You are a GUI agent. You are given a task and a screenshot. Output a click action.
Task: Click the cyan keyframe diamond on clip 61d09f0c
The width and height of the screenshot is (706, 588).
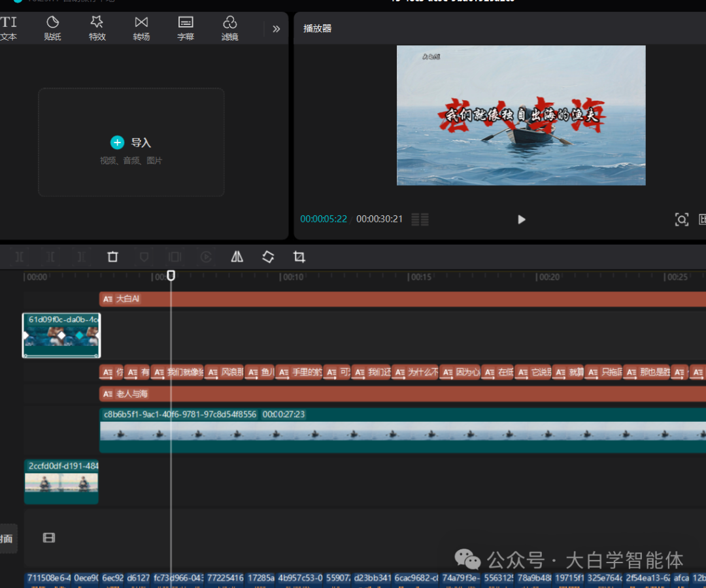(79, 336)
